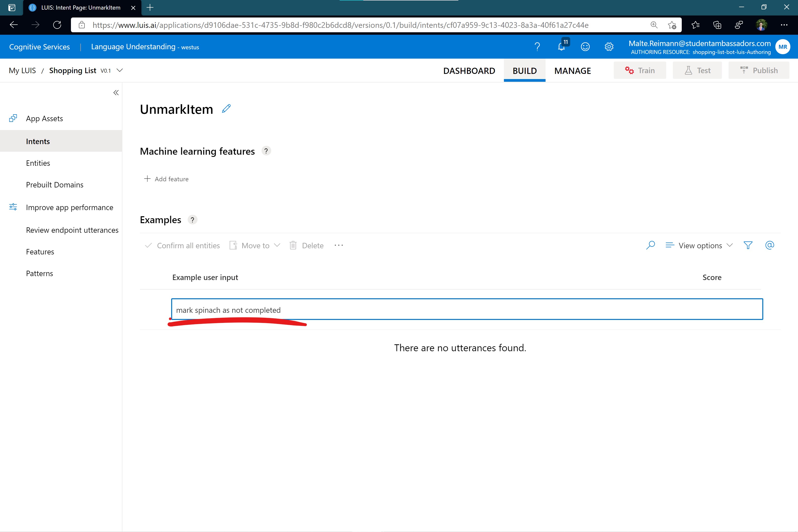Screen dimensions: 798x532
Task: Click the pencil icon to rename UnmarkItem
Action: pos(226,109)
